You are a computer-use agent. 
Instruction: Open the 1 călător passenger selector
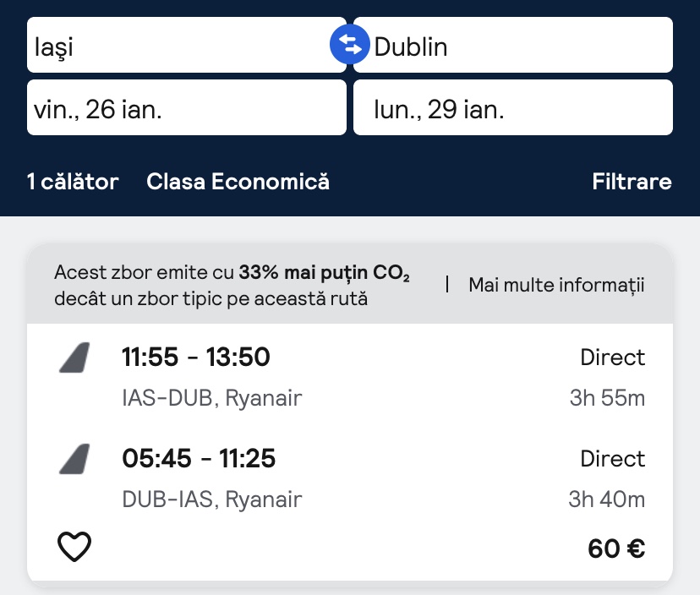click(x=73, y=182)
